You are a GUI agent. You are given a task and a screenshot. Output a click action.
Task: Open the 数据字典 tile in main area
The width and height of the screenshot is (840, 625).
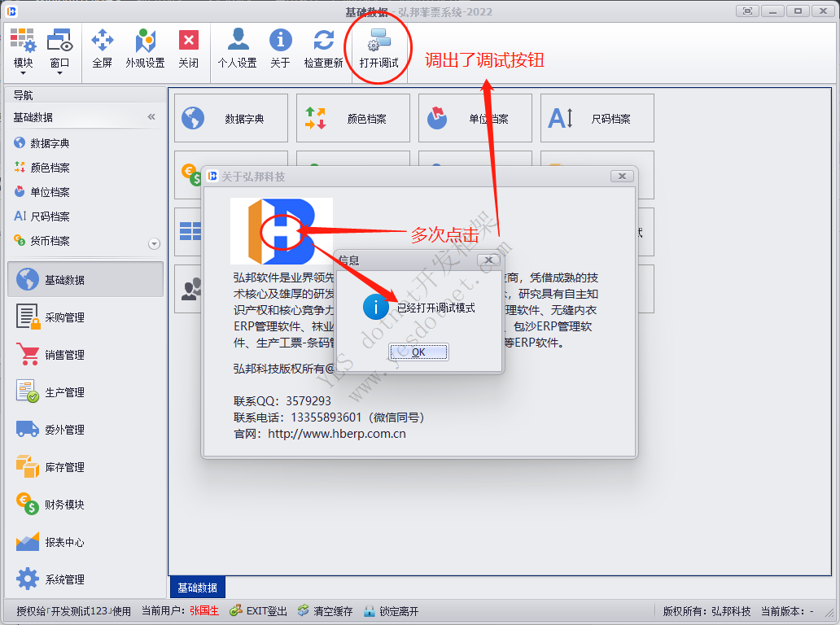tap(231, 118)
